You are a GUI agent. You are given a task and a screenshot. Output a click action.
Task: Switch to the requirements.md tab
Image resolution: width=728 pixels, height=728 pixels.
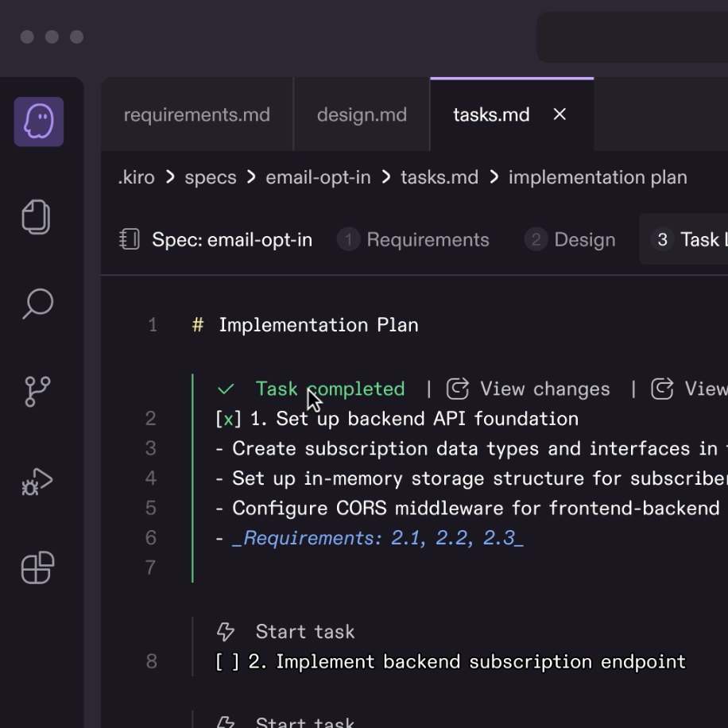click(x=197, y=114)
